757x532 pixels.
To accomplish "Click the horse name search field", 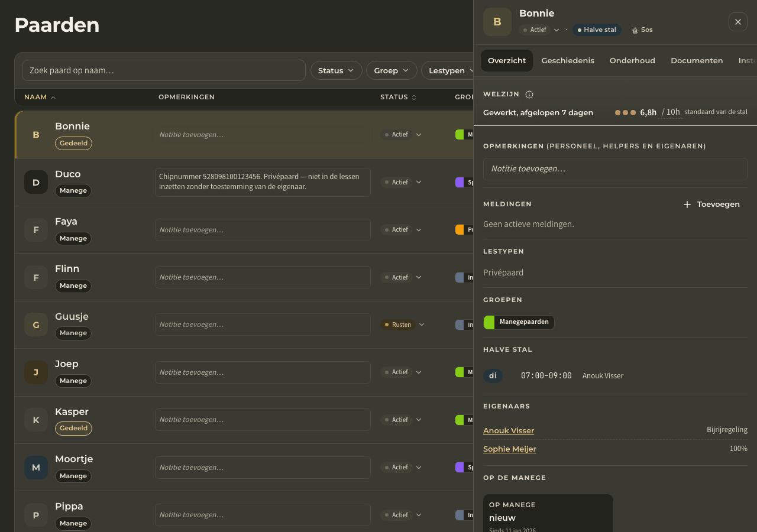I will pyautogui.click(x=164, y=70).
